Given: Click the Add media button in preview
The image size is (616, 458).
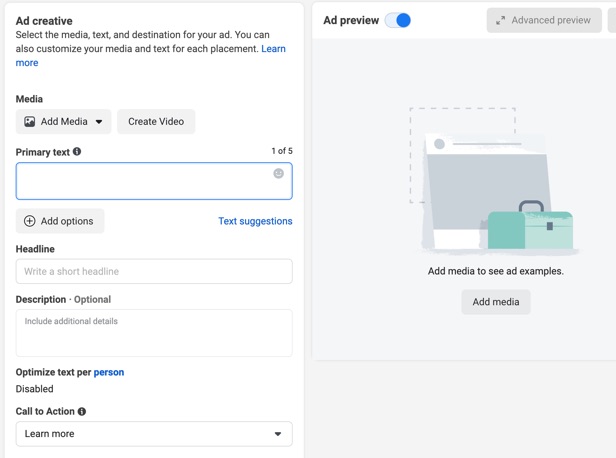Looking at the screenshot, I should click(x=496, y=302).
